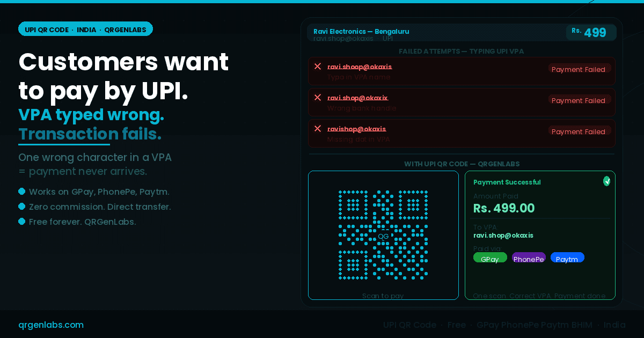Image resolution: width=644 pixels, height=338 pixels.
Task: Click the Typo in VPA name note
Action: click(x=359, y=77)
